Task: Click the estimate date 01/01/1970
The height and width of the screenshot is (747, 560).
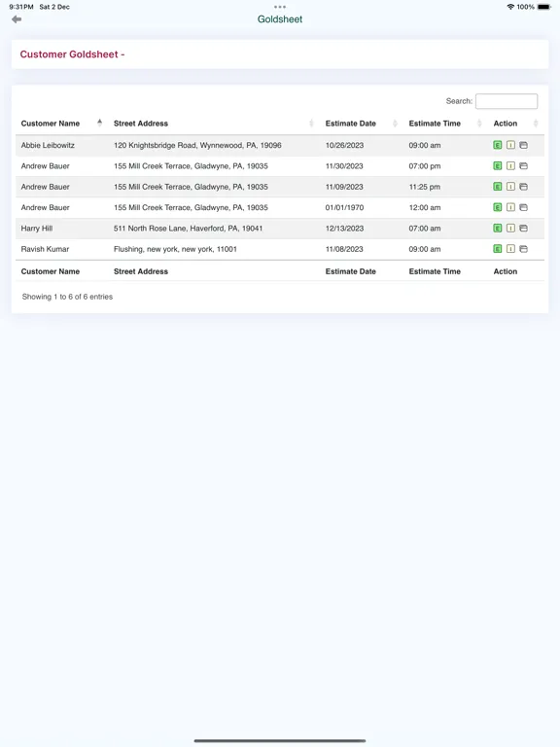Action: coord(345,207)
